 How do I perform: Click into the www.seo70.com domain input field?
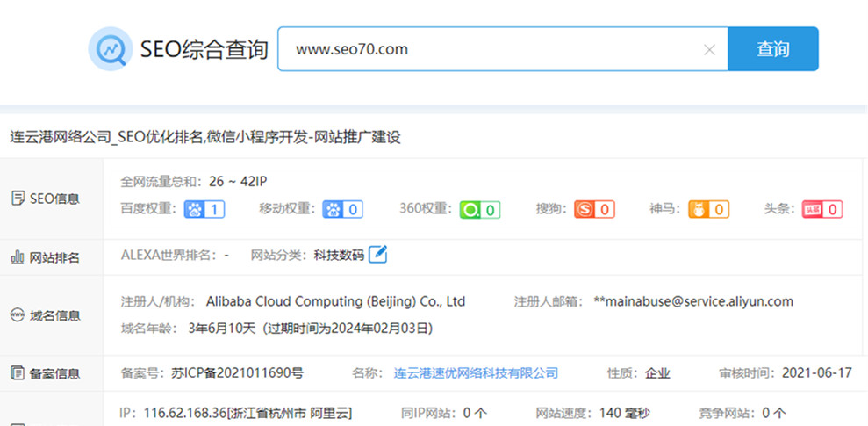click(x=491, y=49)
